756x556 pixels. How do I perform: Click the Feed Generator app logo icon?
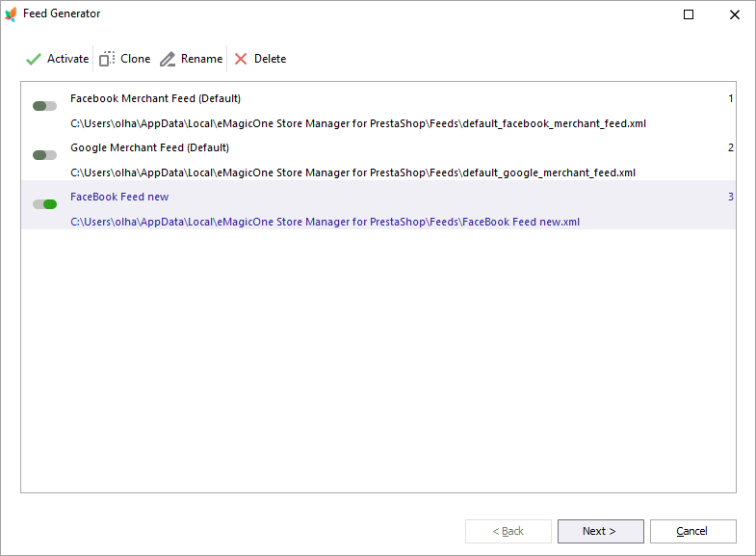[11, 14]
